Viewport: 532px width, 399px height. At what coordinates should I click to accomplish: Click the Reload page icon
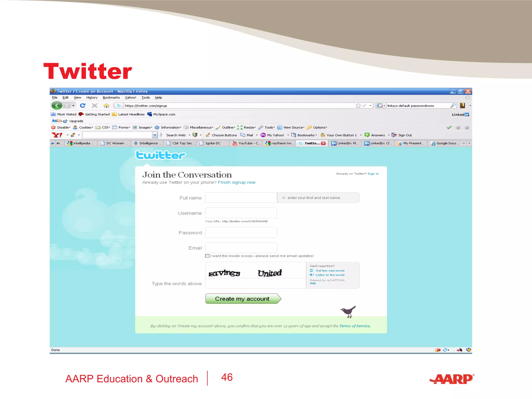(x=83, y=105)
